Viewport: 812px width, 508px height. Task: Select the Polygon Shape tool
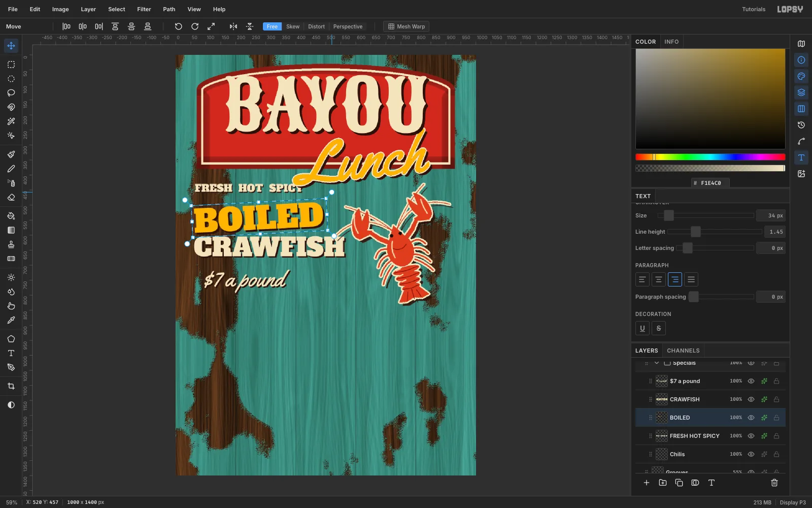point(11,339)
